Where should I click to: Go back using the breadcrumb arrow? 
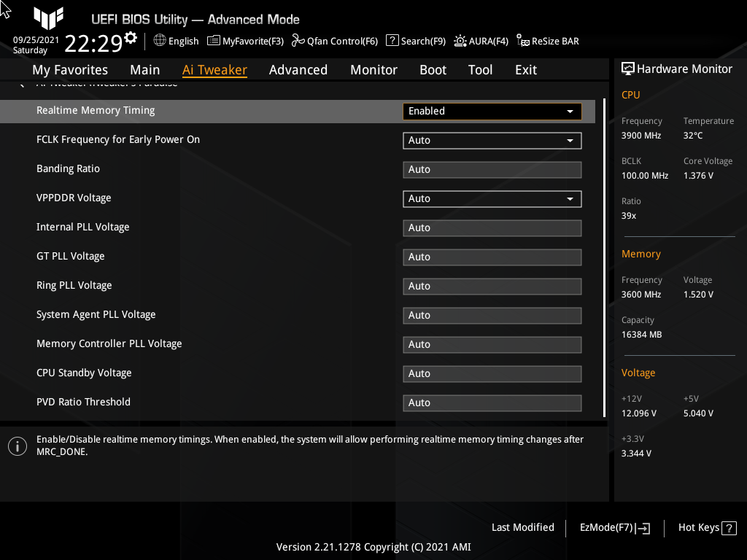point(21,85)
